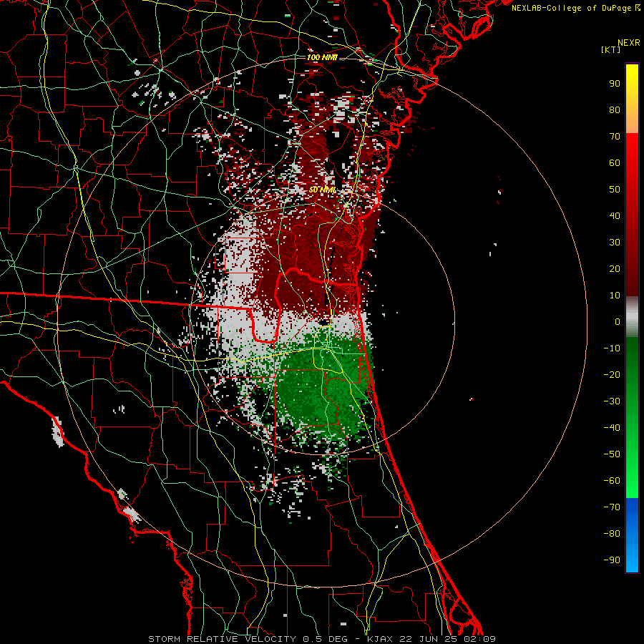Click the positive 30 knots scale value
644x644 pixels.
615,243
